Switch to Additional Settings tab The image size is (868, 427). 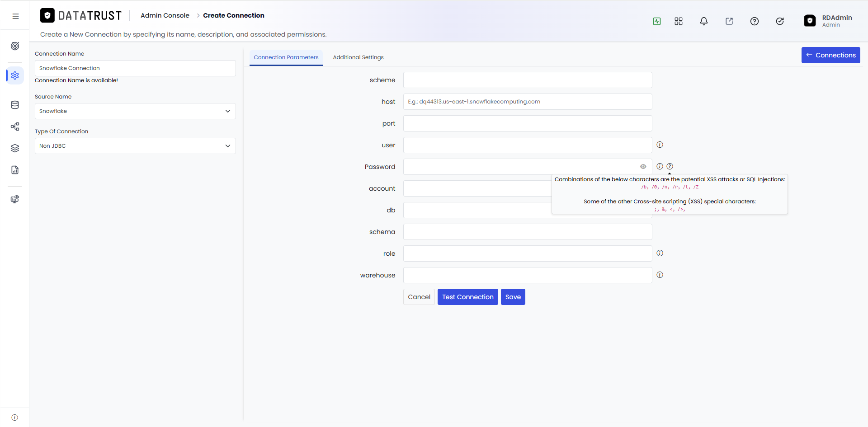358,57
